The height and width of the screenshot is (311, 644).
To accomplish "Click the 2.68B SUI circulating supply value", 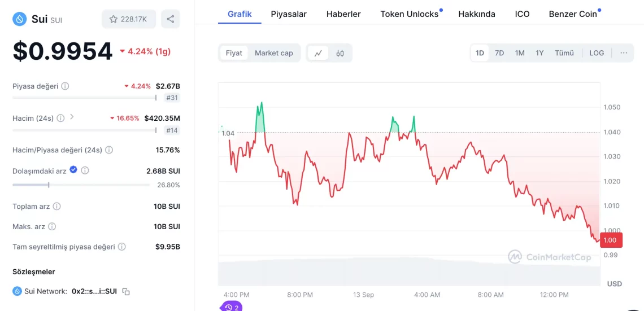I will pyautogui.click(x=163, y=170).
